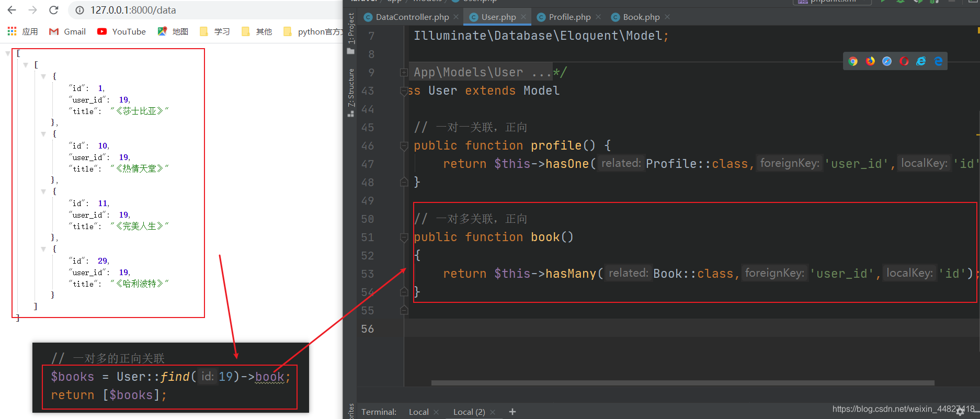980x419 pixels.
Task: Close the User.php tab
Action: (523, 17)
